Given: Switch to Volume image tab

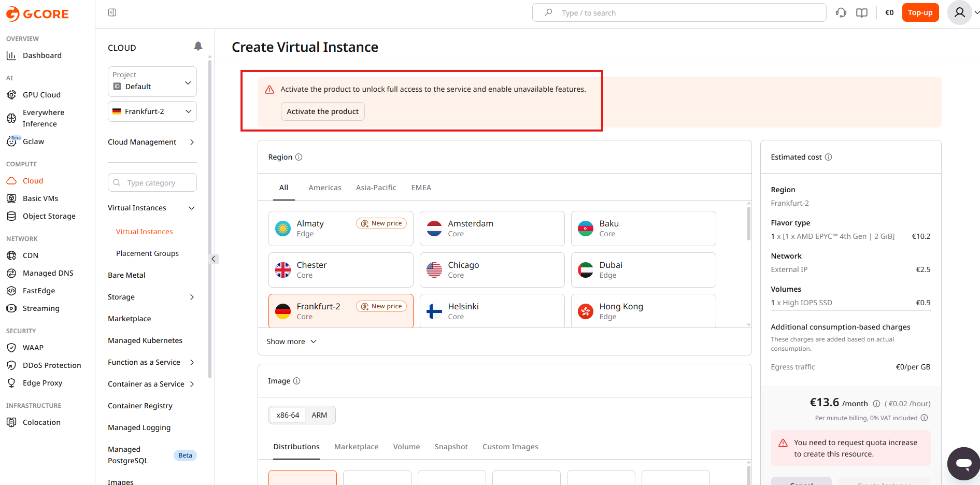Looking at the screenshot, I should click(x=406, y=447).
